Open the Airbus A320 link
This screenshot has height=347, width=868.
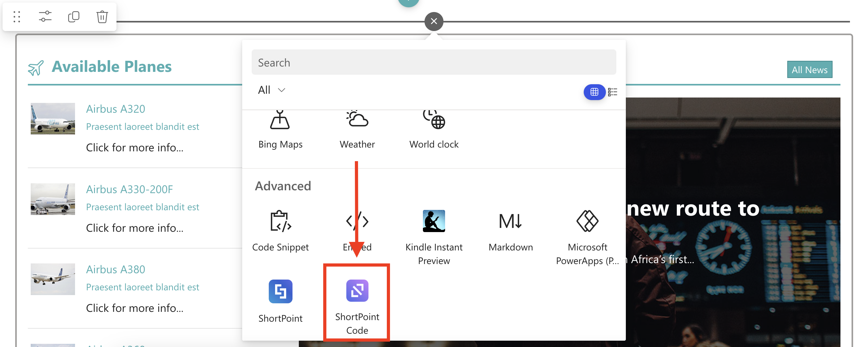(x=116, y=109)
